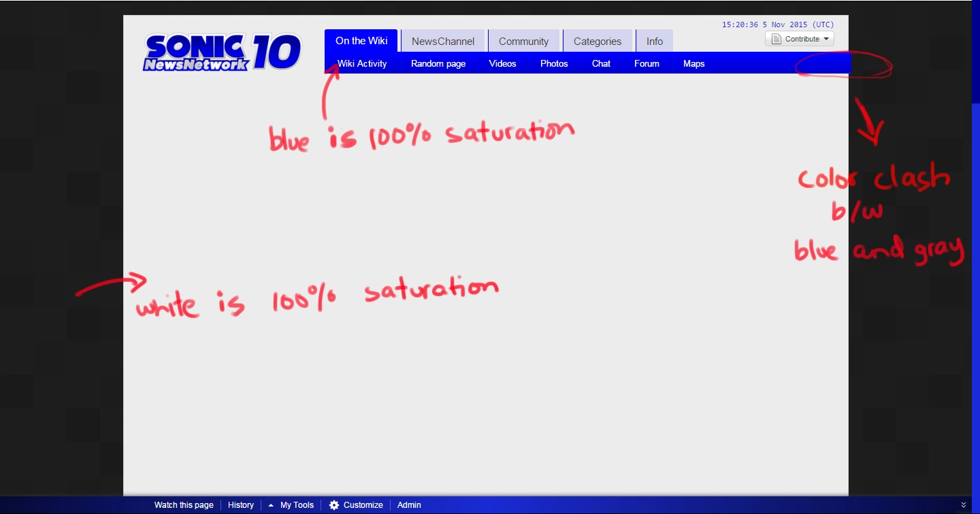Click Watch this page in bottom toolbar

click(x=184, y=505)
